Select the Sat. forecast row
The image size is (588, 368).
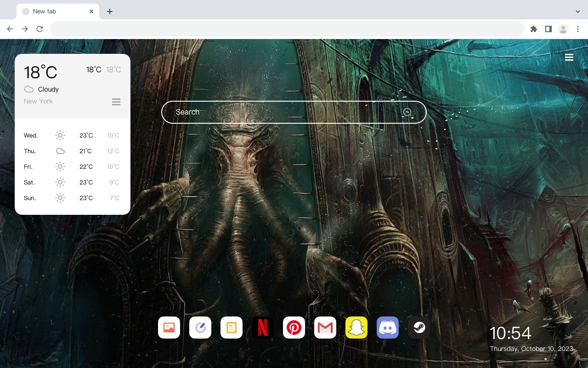[72, 182]
